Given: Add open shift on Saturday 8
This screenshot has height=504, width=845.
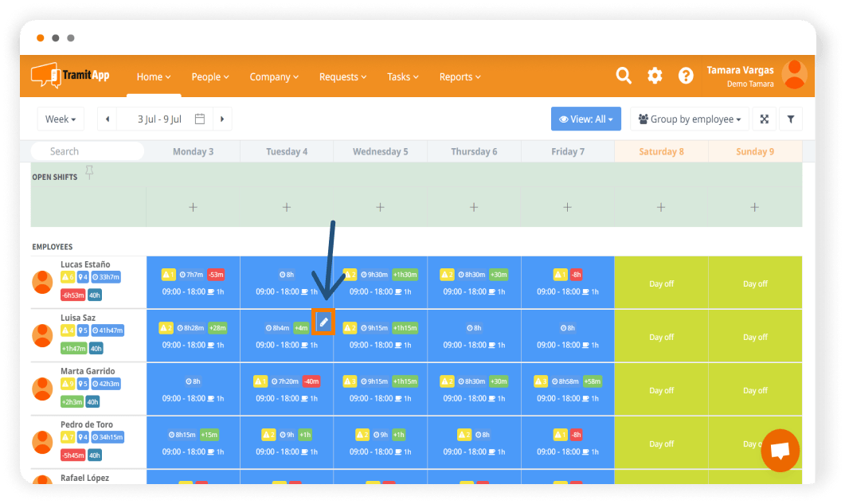Looking at the screenshot, I should tap(661, 207).
